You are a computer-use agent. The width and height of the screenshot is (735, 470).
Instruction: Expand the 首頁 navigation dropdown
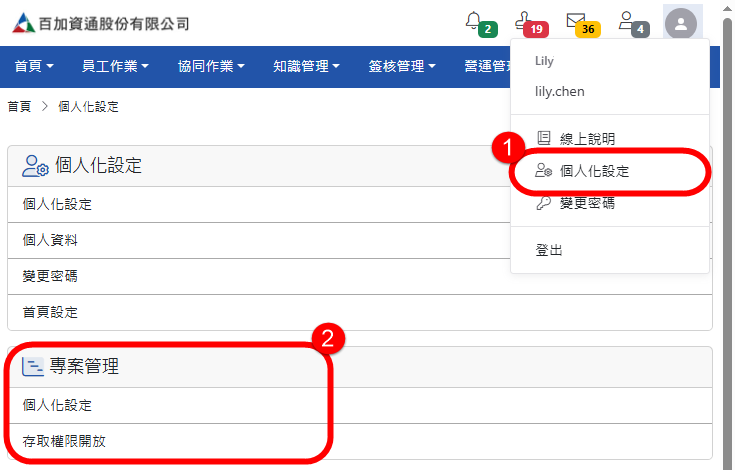(x=34, y=66)
